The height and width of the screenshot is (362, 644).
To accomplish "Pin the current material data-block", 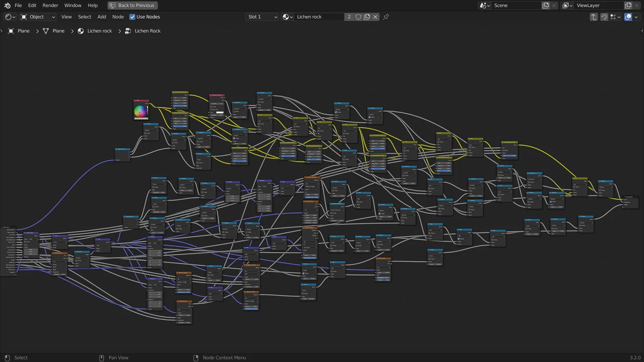I will 386,17.
